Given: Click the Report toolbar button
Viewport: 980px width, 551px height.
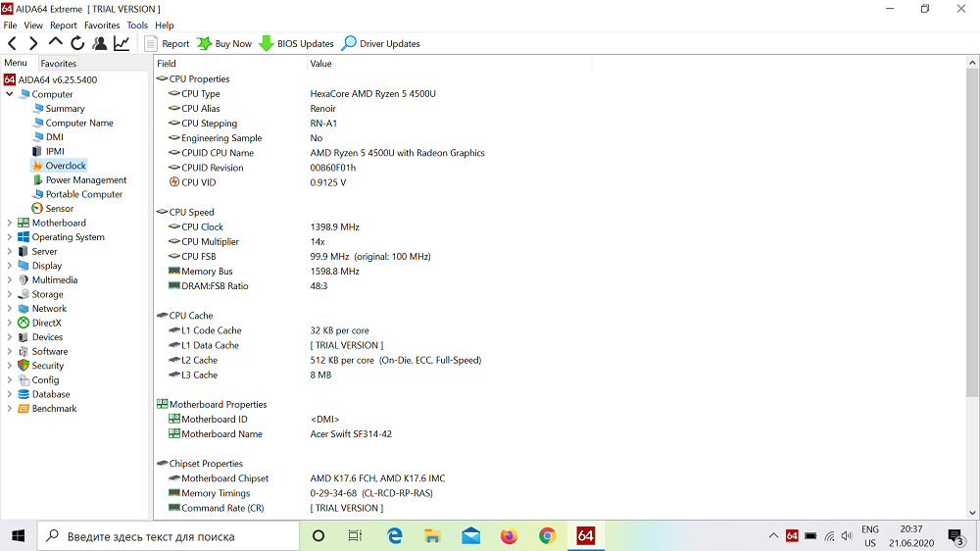Looking at the screenshot, I should point(167,44).
